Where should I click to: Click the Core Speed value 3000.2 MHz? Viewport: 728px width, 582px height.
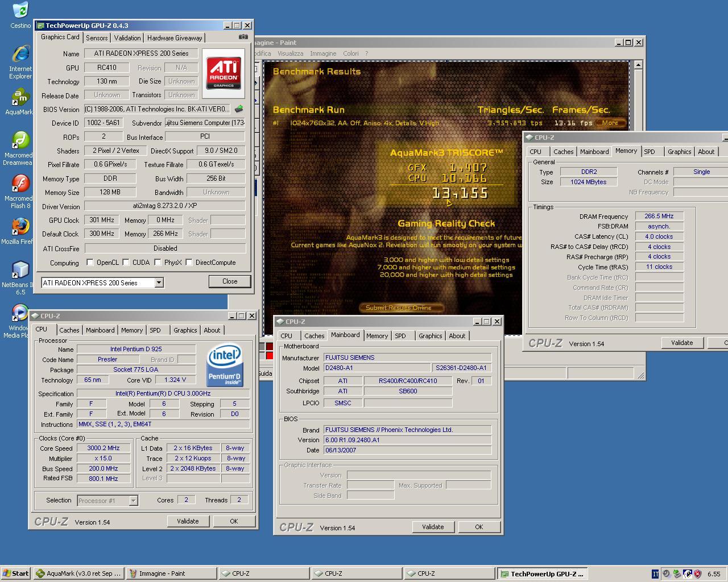pos(104,448)
